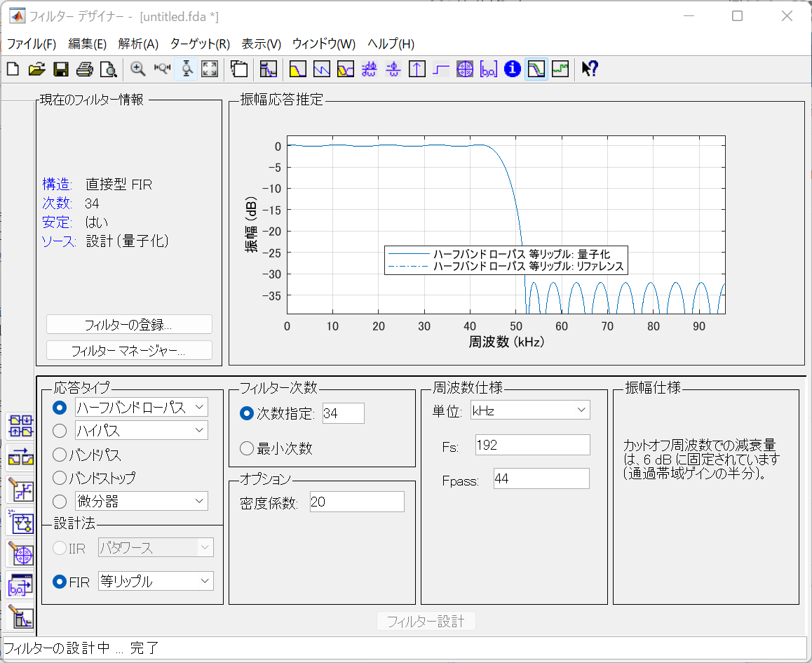Show the impulse response plot
Image resolution: width=812 pixels, height=663 pixels.
coord(417,69)
